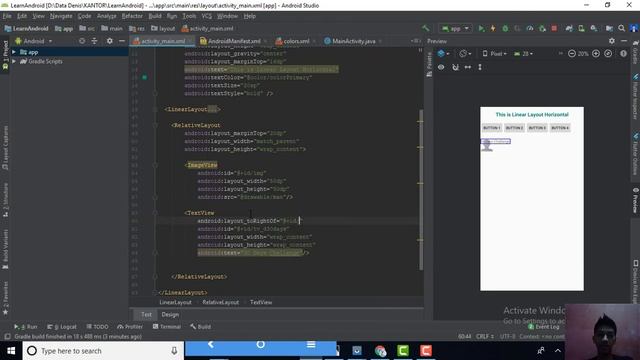The height and width of the screenshot is (360, 640).
Task: Zoom out the layout preview
Action: [x=571, y=53]
